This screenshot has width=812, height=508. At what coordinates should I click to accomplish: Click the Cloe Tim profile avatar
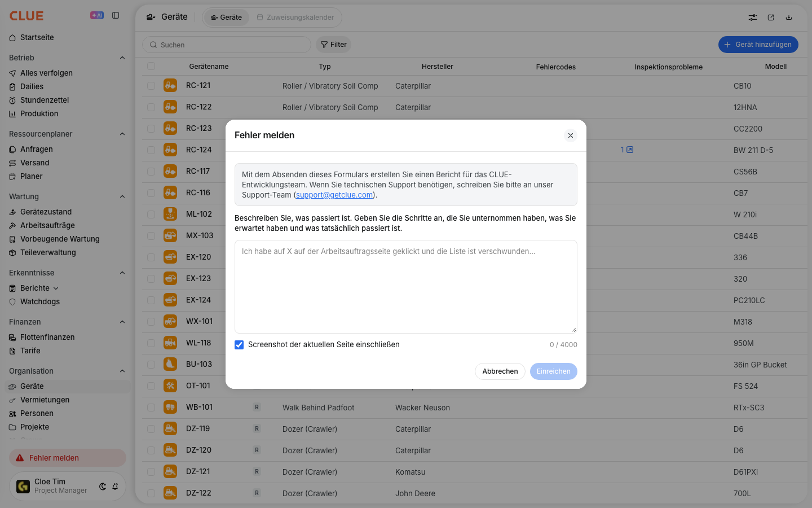[x=23, y=486]
